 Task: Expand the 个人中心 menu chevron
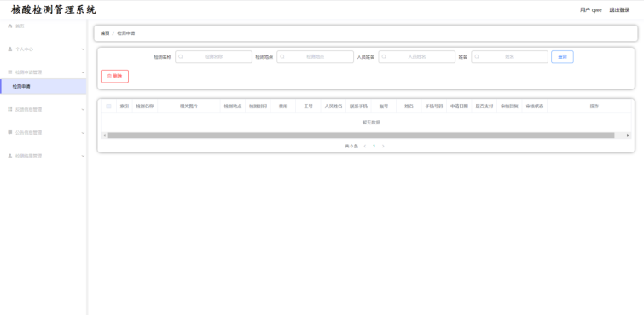tap(83, 49)
